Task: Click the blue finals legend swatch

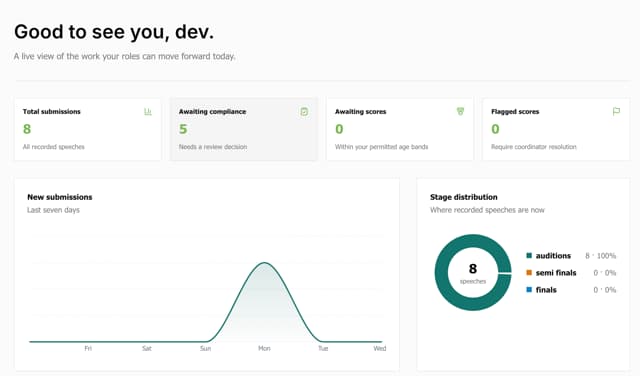Action: [529, 289]
